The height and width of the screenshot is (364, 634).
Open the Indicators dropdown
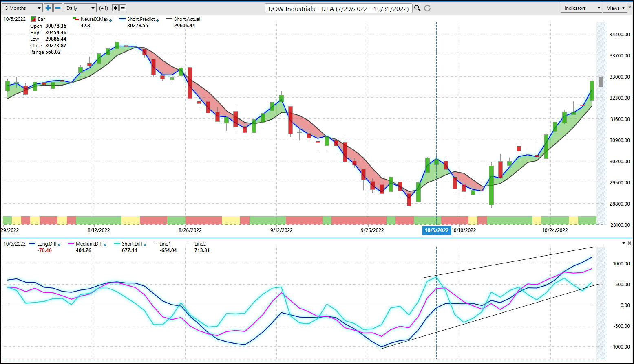click(x=581, y=8)
